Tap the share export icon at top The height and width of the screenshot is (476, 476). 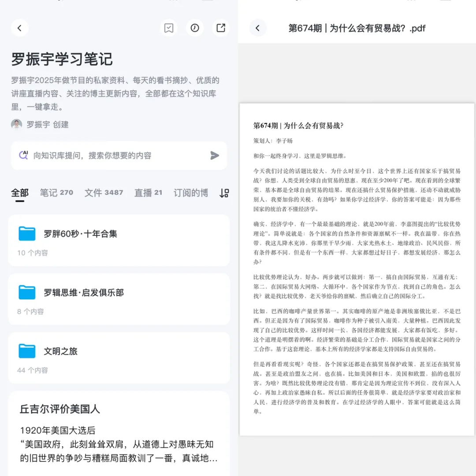point(221,28)
